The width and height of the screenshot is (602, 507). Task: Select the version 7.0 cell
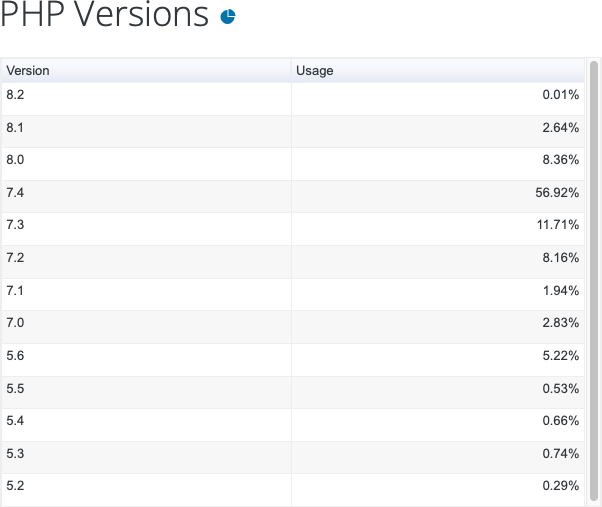coord(146,327)
